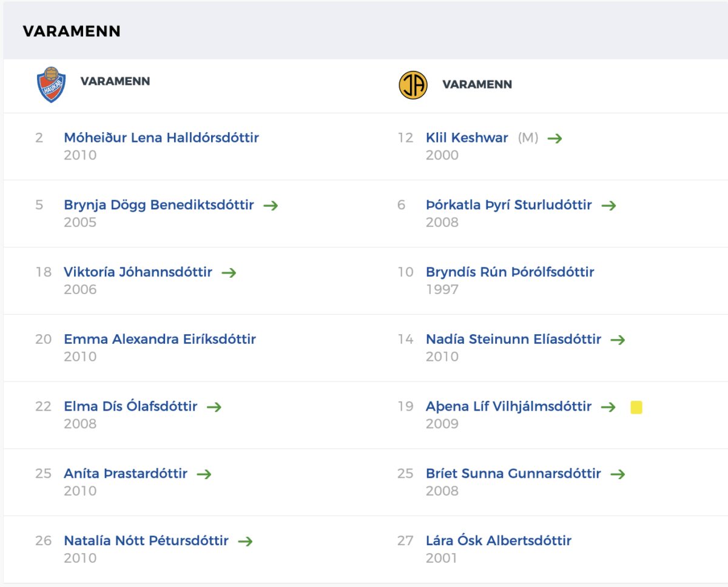Click substitution arrow next to Elma Dís Ólafsdóttir
This screenshot has height=587, width=728.
click(x=214, y=407)
